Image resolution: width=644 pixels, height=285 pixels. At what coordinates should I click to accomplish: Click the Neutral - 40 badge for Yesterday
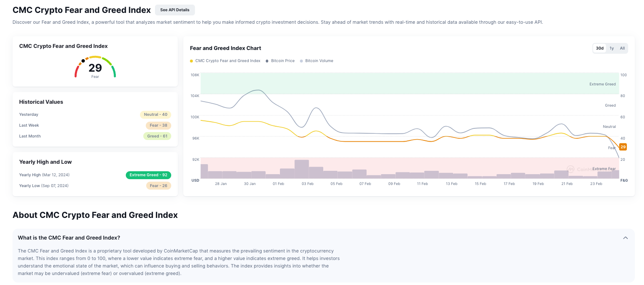pos(155,115)
